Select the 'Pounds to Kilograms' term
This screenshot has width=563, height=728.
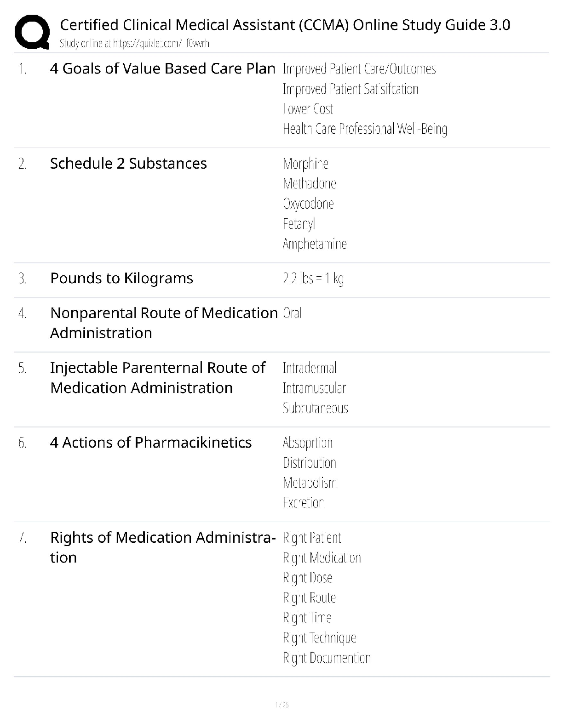121,279
